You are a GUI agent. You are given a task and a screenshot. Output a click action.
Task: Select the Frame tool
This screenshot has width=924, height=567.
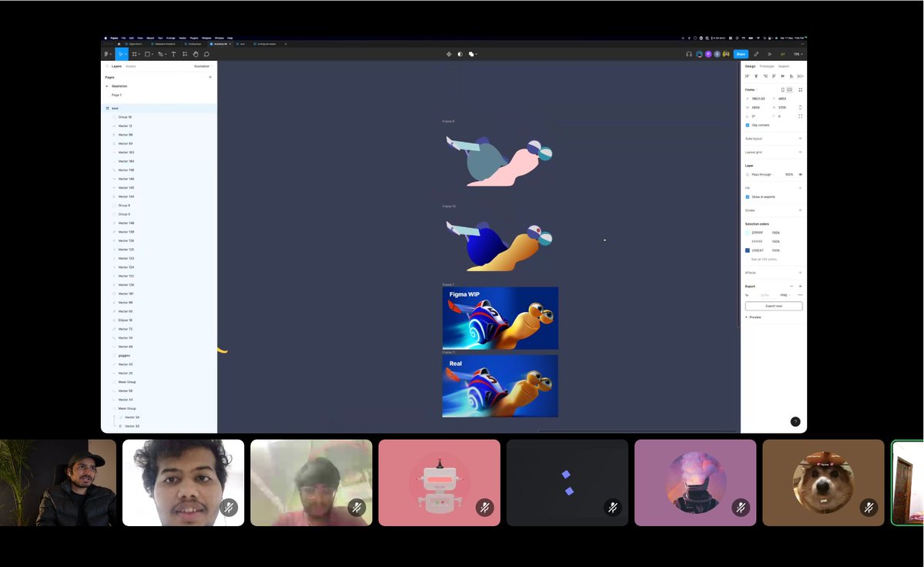(135, 54)
